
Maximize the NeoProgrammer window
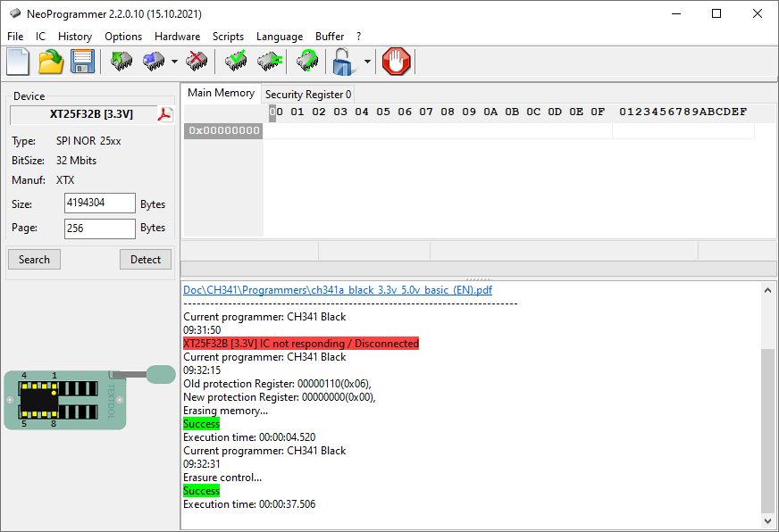[716, 13]
